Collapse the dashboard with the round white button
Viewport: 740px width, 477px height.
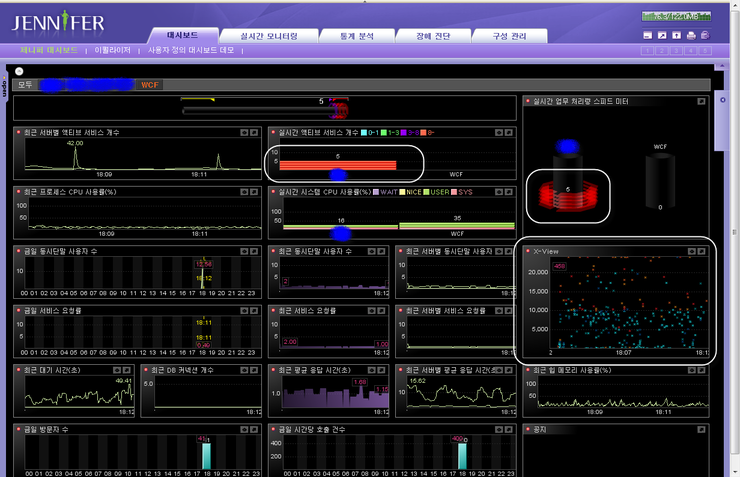[19, 71]
